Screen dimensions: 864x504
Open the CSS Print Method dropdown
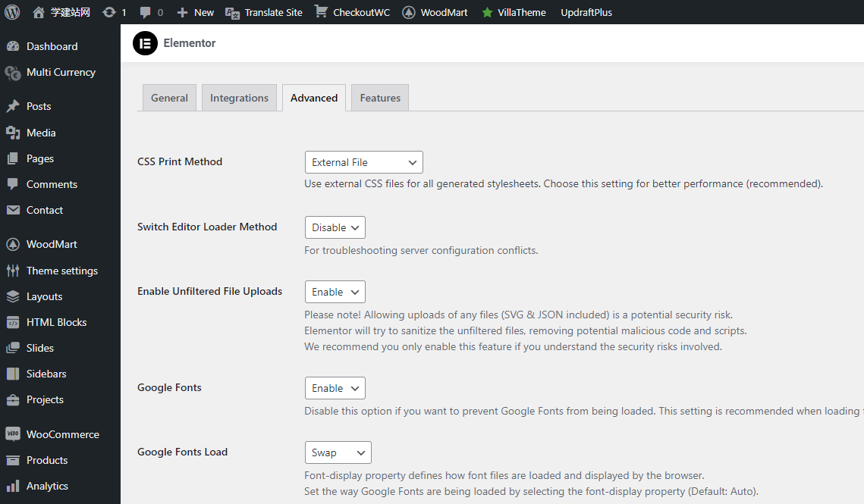(x=363, y=162)
